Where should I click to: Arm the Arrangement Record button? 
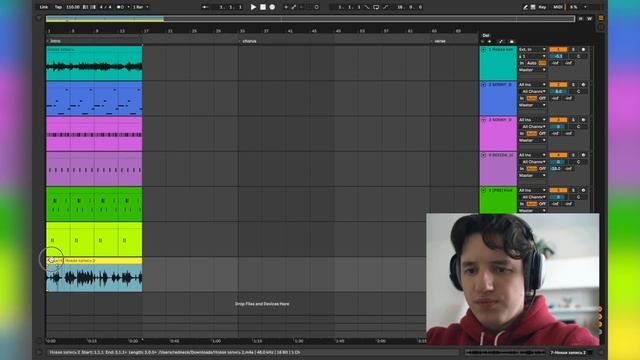tap(272, 7)
